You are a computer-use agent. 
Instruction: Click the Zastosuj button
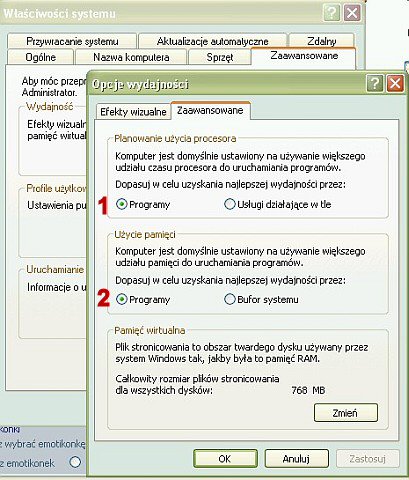pos(368,459)
